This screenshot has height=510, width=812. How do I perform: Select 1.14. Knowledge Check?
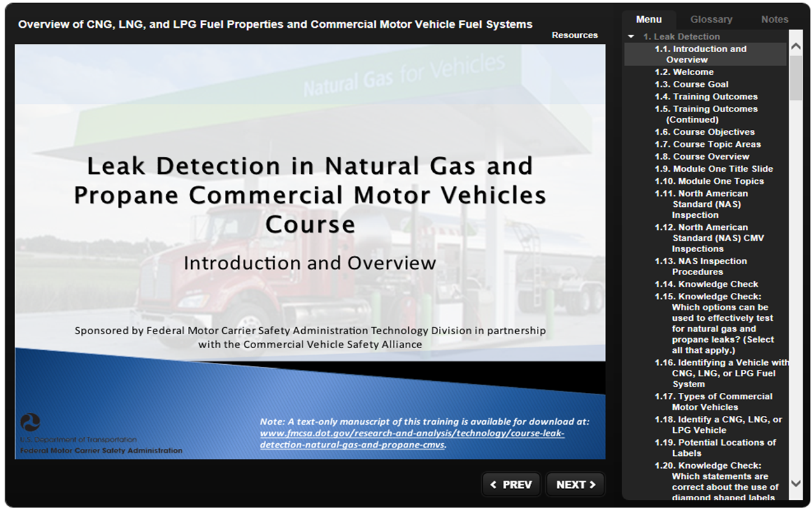pos(707,284)
